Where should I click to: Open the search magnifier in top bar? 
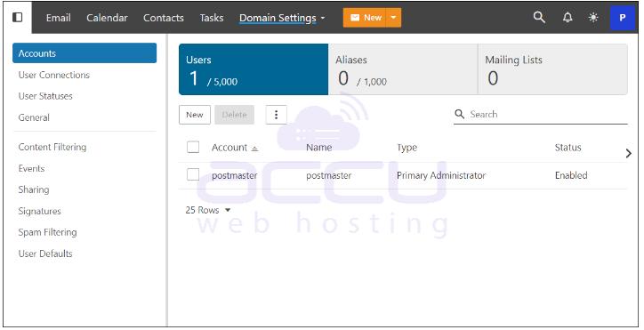pos(539,17)
